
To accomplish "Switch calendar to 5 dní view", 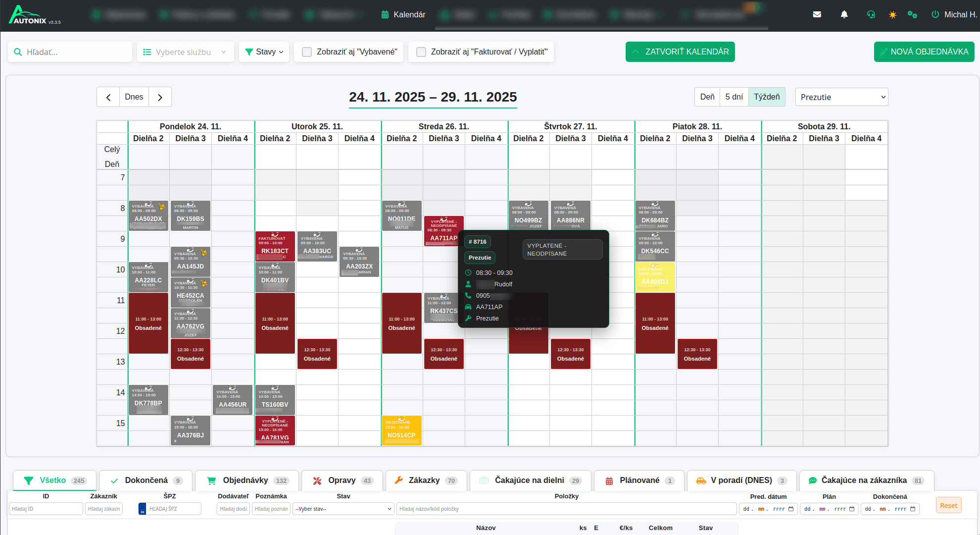I will point(734,97).
